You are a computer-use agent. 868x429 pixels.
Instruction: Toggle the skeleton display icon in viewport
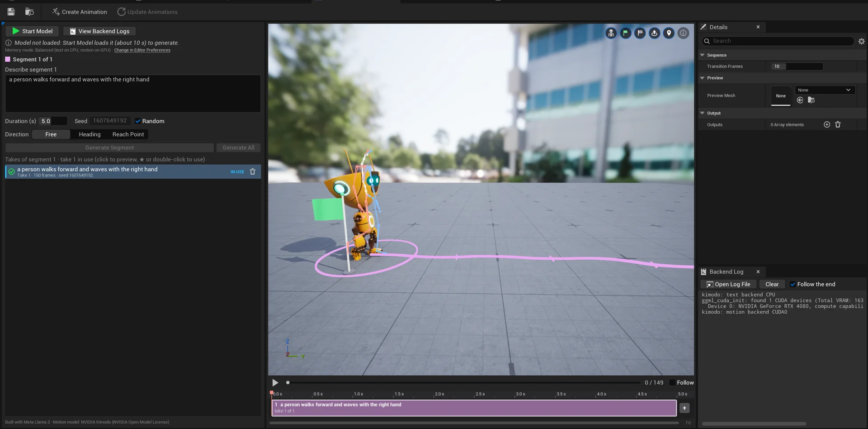pos(611,33)
